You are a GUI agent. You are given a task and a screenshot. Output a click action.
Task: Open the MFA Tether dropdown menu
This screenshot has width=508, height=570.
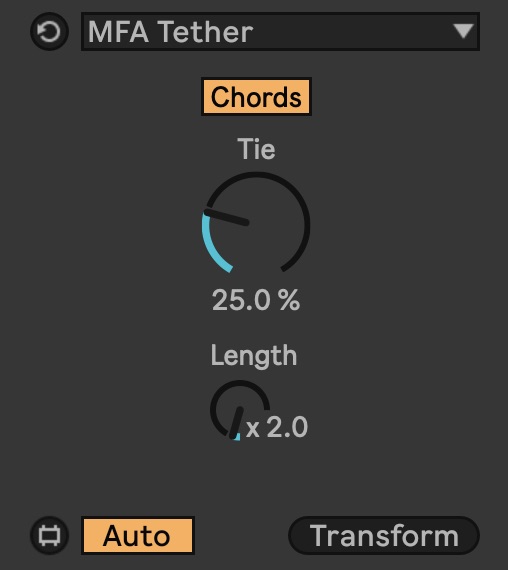coord(280,31)
